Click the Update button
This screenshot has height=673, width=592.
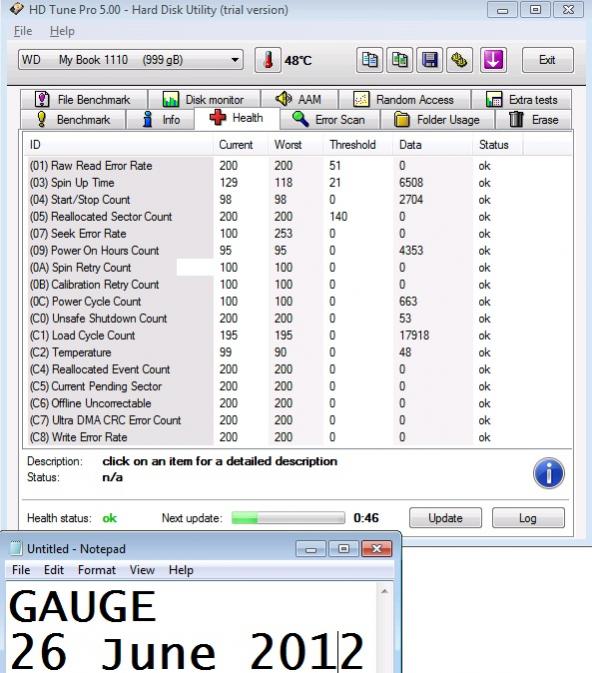click(x=445, y=518)
